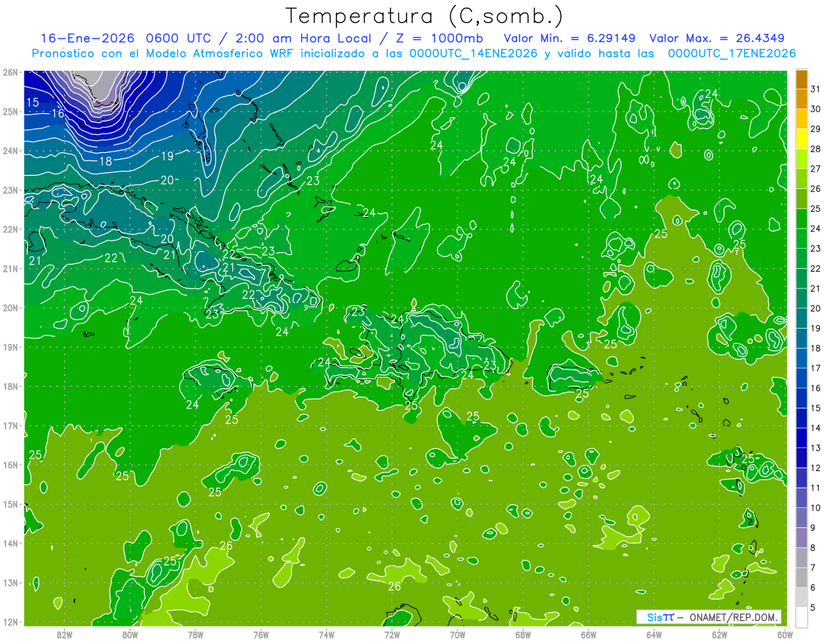Viewport: 834px width, 644px height.
Task: Select the "Z = 1000mb" level text
Action: click(x=441, y=38)
